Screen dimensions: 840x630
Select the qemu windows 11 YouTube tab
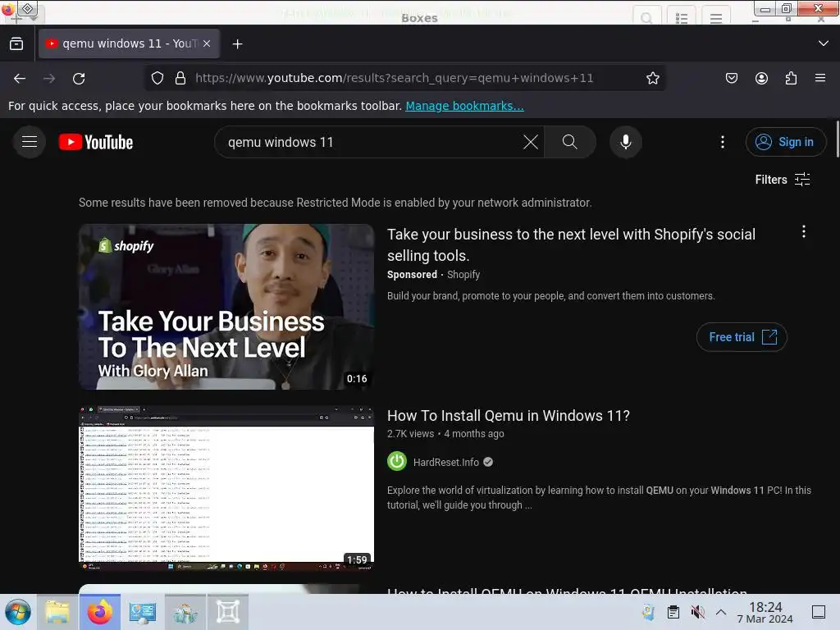(x=129, y=43)
